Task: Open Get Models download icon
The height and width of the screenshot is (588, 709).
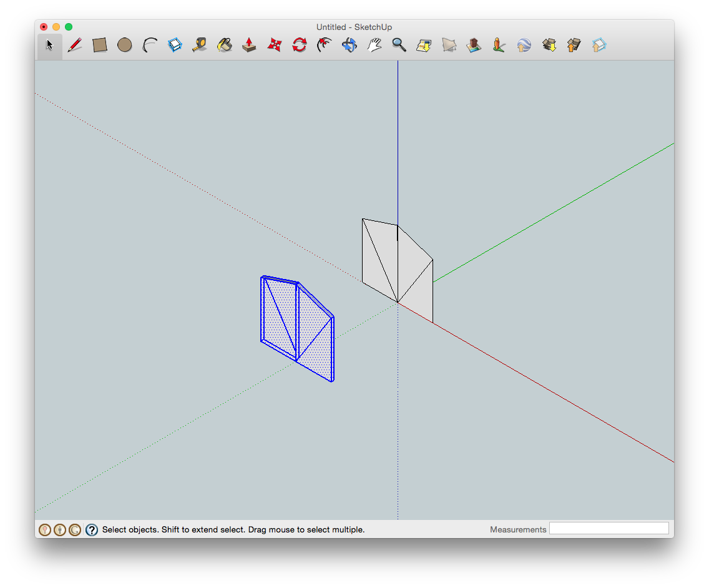Action: (x=549, y=45)
